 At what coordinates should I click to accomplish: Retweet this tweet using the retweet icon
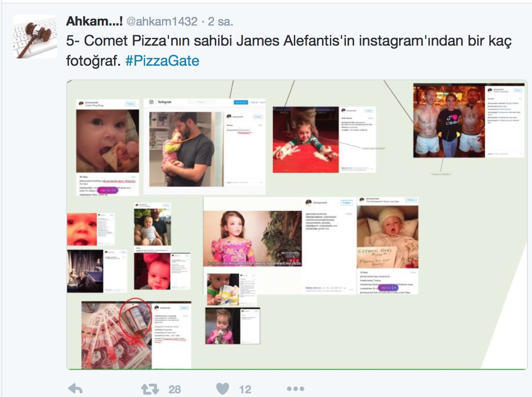tap(150, 389)
